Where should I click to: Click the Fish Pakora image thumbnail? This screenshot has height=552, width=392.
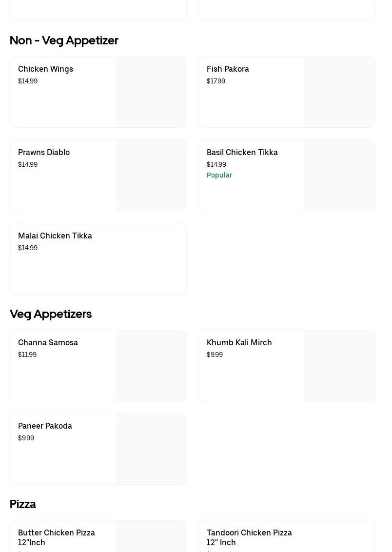click(340, 92)
